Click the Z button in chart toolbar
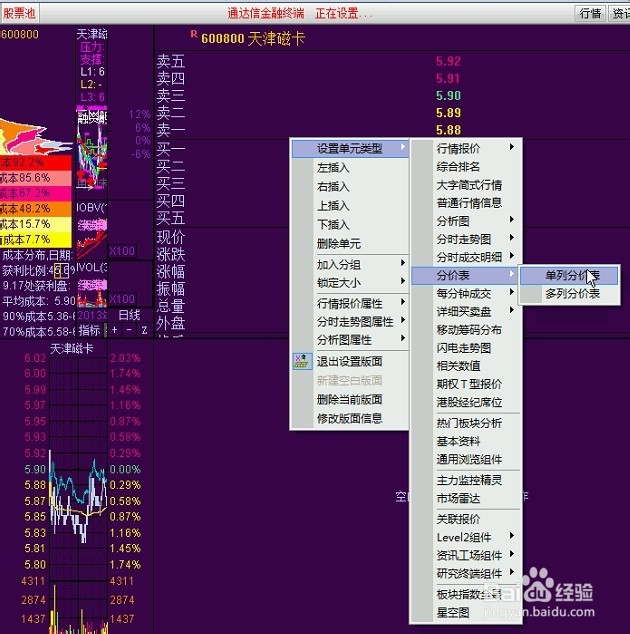 (144, 330)
